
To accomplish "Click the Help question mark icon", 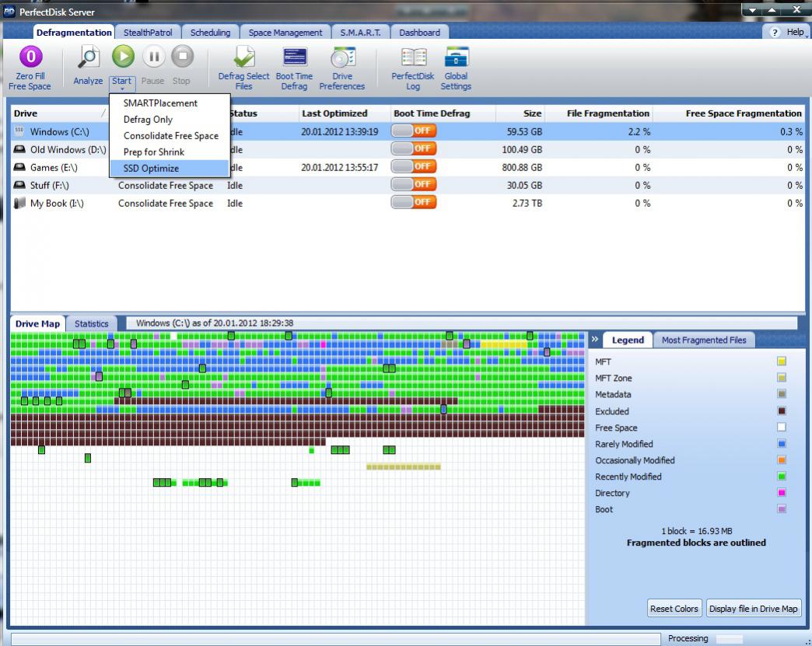I will (x=775, y=32).
